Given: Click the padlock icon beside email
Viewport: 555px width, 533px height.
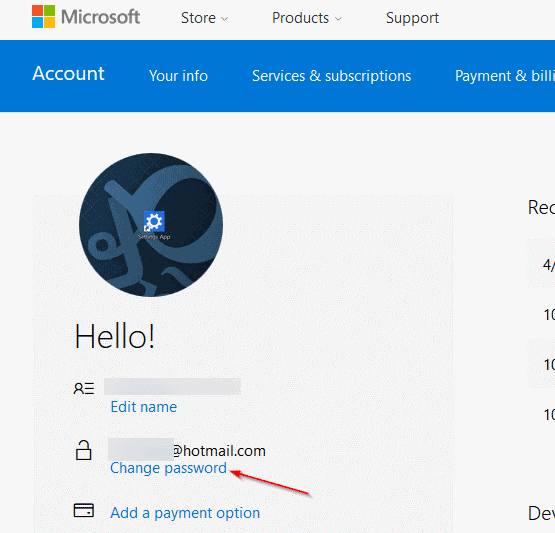Looking at the screenshot, I should (84, 450).
